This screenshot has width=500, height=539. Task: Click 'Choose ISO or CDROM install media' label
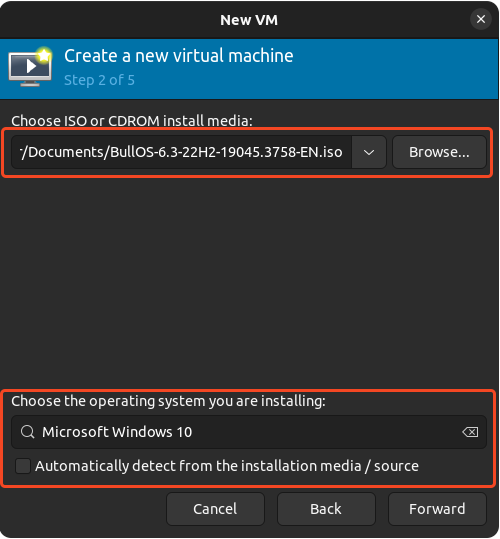pyautogui.click(x=132, y=121)
